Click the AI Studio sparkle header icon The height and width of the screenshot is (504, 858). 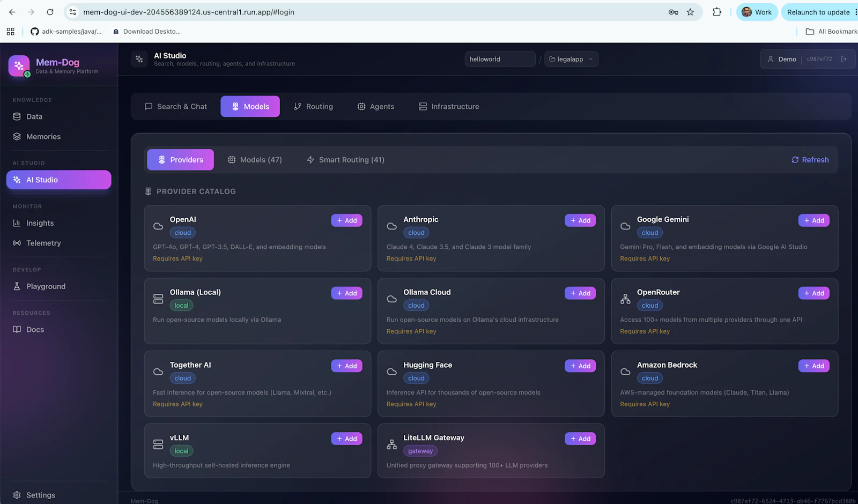[139, 59]
